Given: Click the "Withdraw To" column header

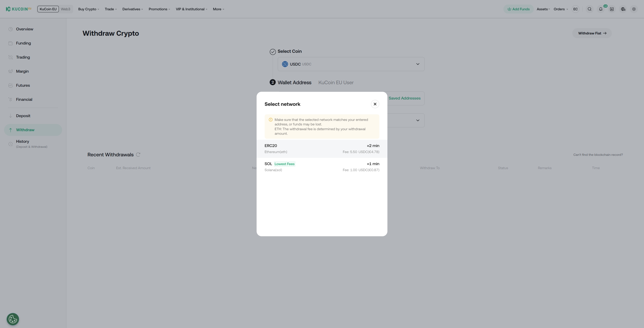Looking at the screenshot, I should (430, 168).
